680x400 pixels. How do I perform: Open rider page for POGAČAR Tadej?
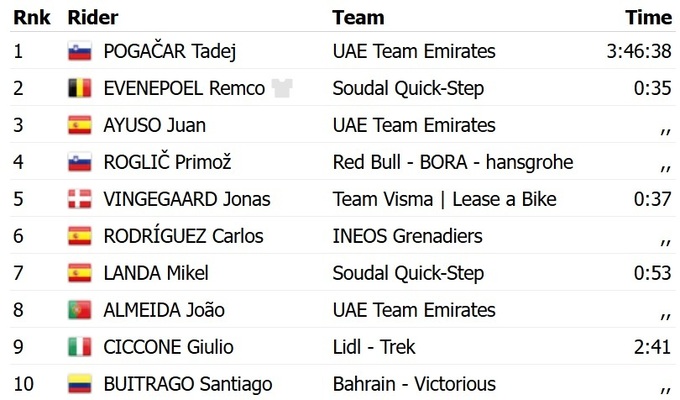[x=170, y=52]
